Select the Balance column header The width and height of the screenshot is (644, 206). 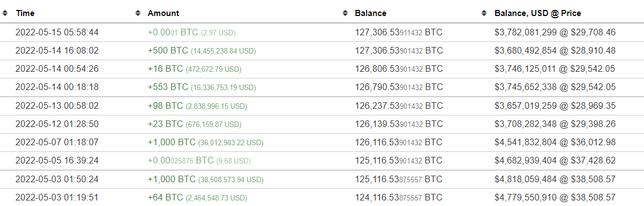click(x=371, y=13)
